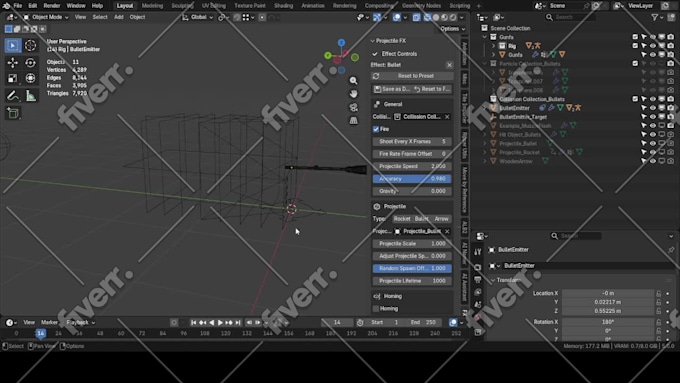680x383 pixels.
Task: Expand the Rig tree item
Action: coord(493,46)
